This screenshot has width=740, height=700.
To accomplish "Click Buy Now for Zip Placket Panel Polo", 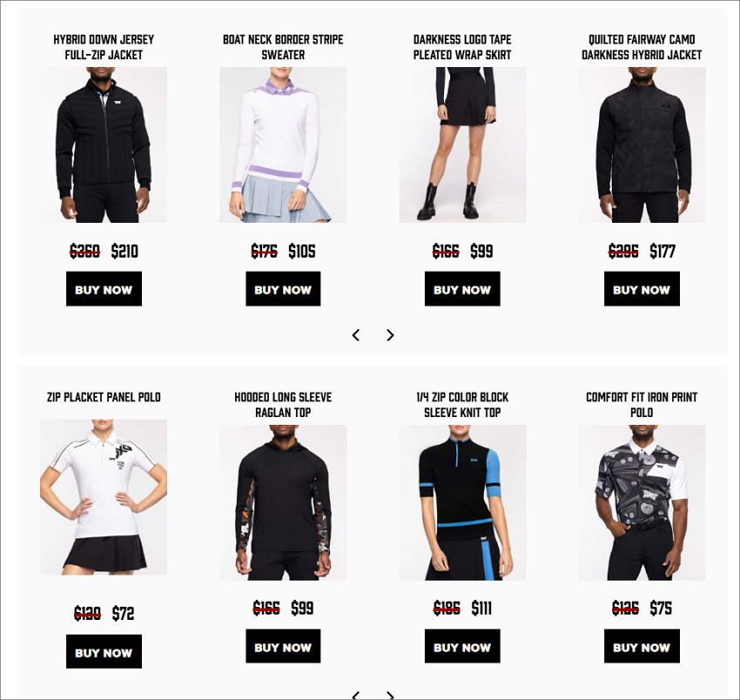I will tap(104, 651).
